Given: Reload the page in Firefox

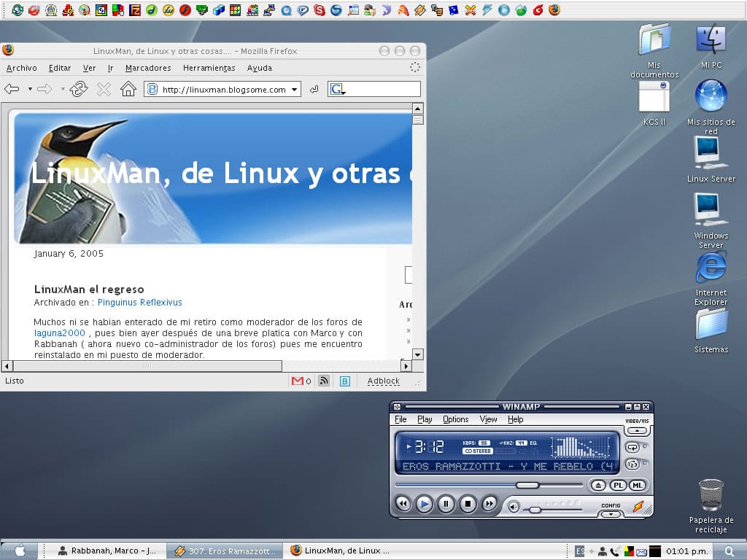Looking at the screenshot, I should click(79, 89).
